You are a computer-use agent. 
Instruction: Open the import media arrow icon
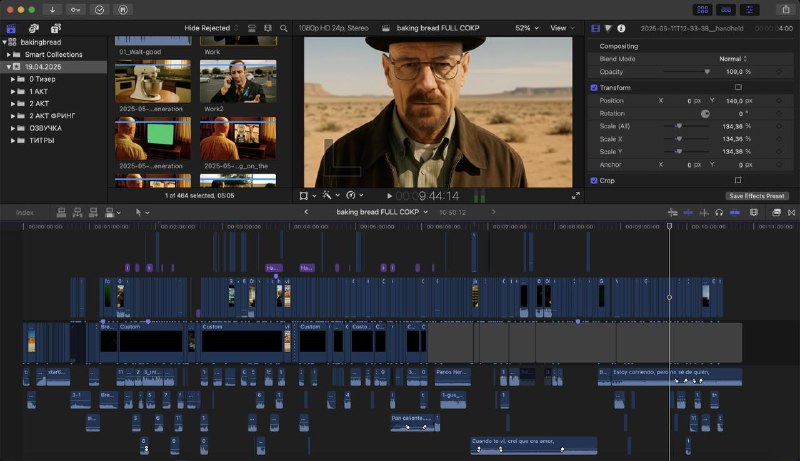52,10
